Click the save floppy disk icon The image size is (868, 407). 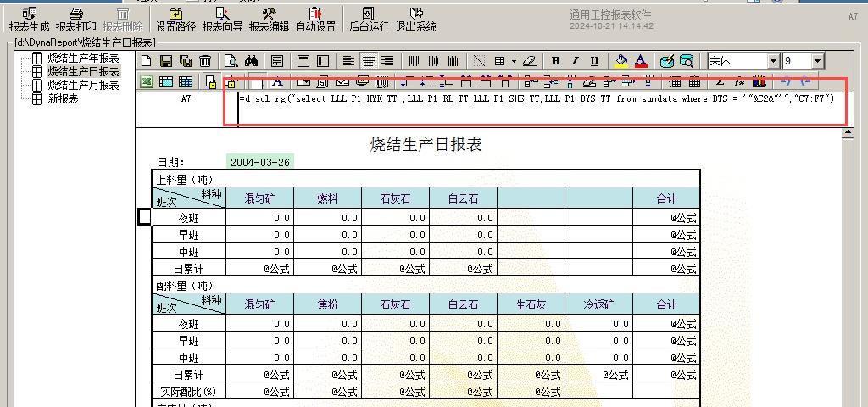pyautogui.click(x=165, y=61)
